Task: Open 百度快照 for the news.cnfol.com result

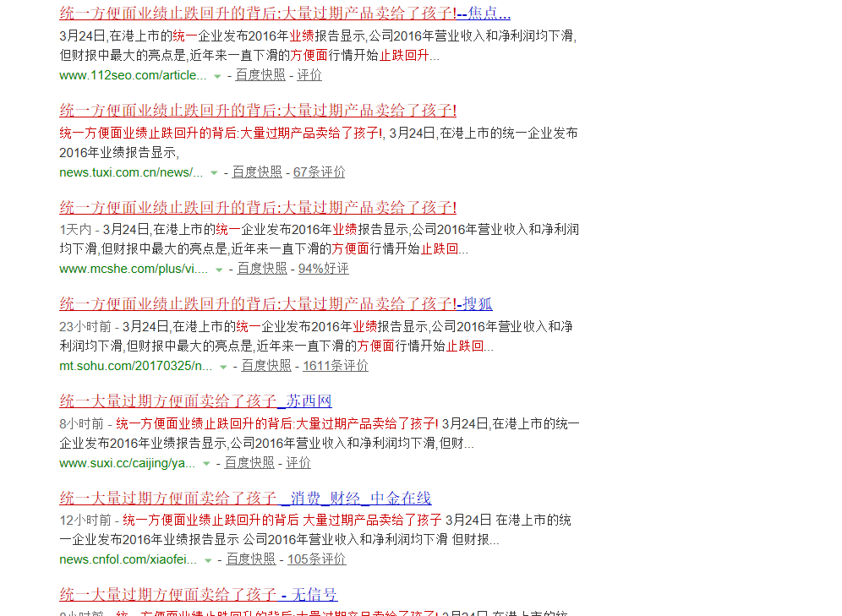Action: pyautogui.click(x=251, y=559)
